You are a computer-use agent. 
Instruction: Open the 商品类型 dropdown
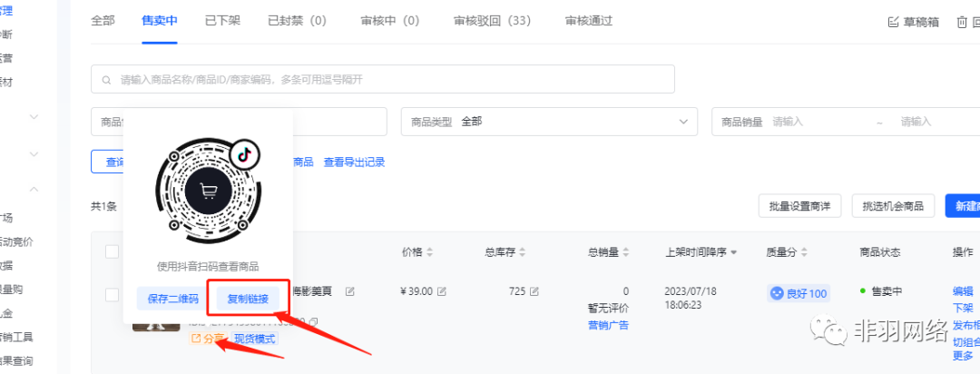point(548,122)
